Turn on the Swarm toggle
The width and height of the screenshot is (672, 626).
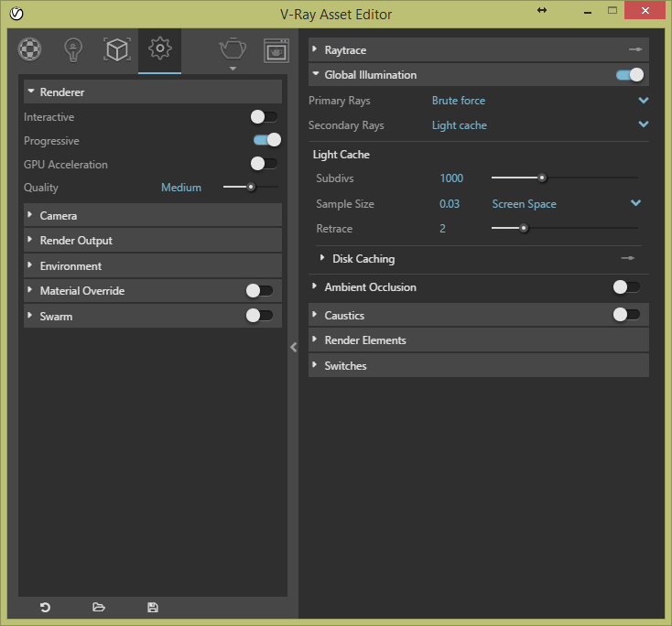pyautogui.click(x=259, y=316)
